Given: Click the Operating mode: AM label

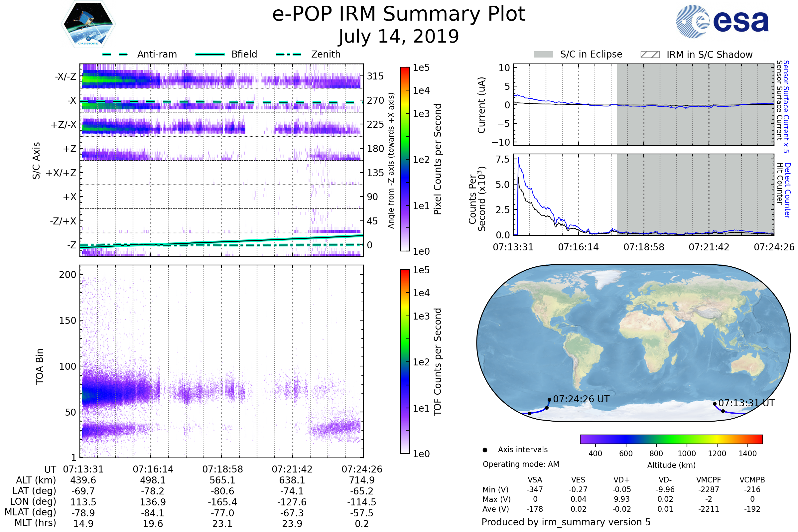Looking at the screenshot, I should [521, 464].
